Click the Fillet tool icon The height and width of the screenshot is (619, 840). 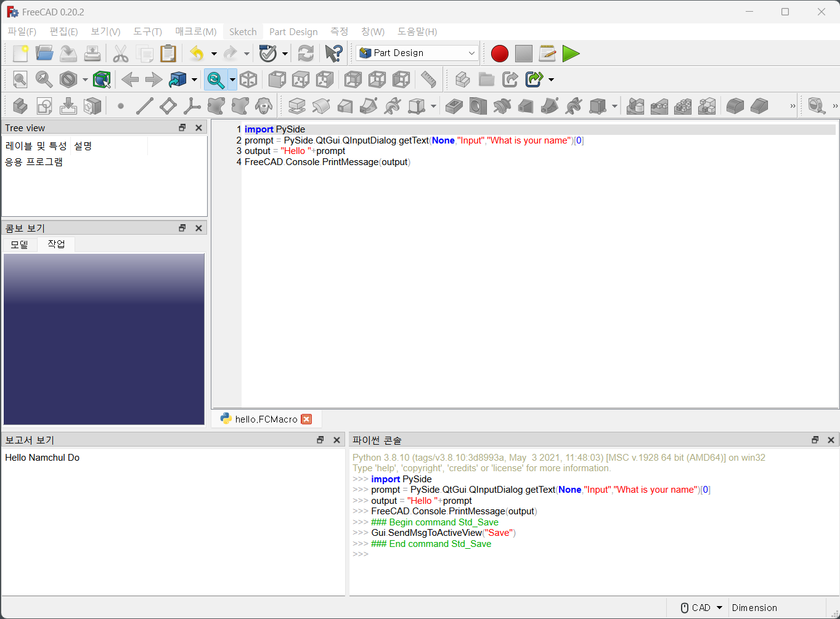[735, 106]
